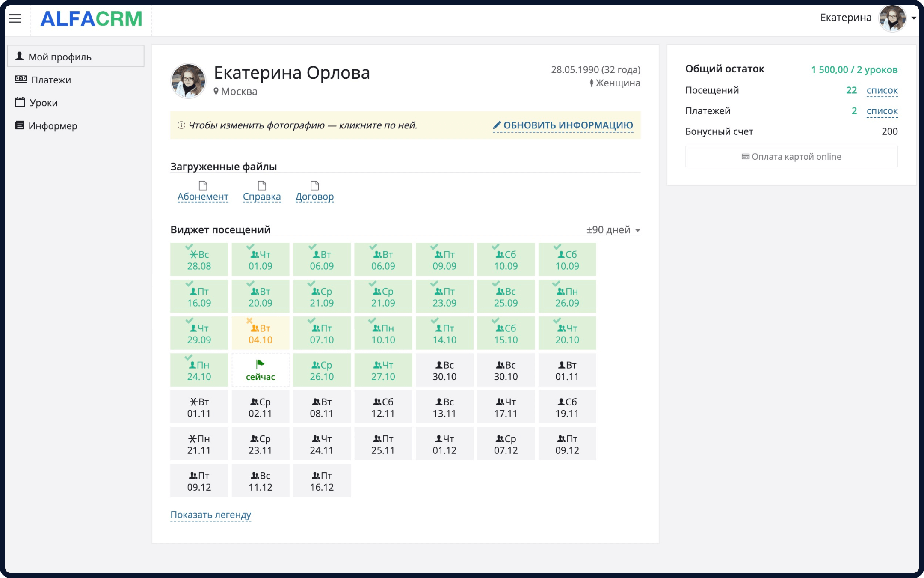Open the Мой профиль sidebar section
The image size is (924, 578).
(x=60, y=56)
